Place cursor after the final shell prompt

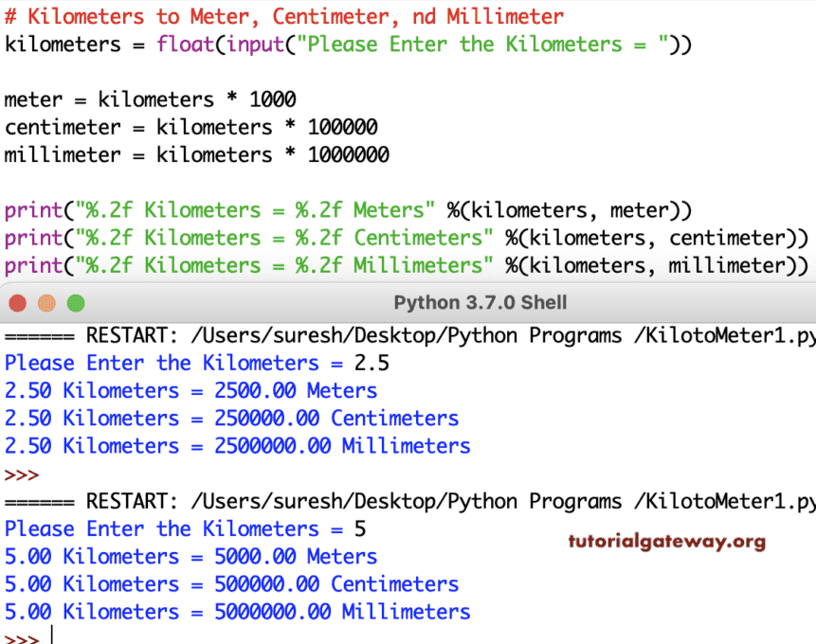click(52, 635)
